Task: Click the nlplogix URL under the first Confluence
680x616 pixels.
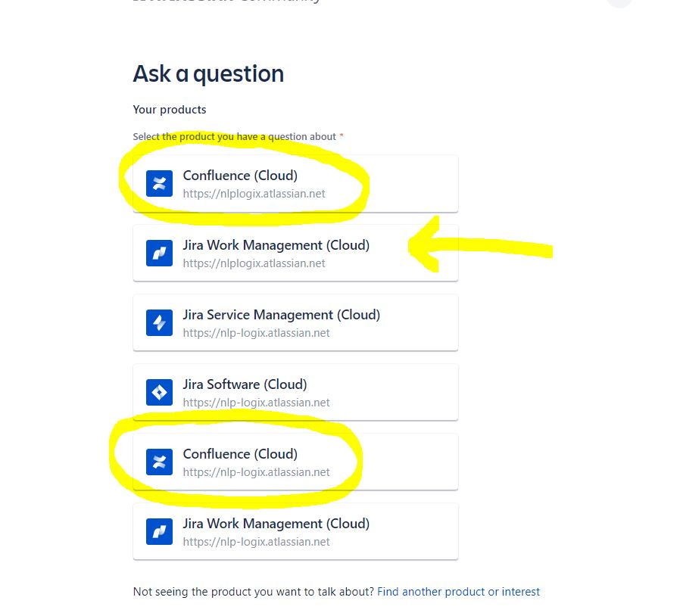Action: 254,194
